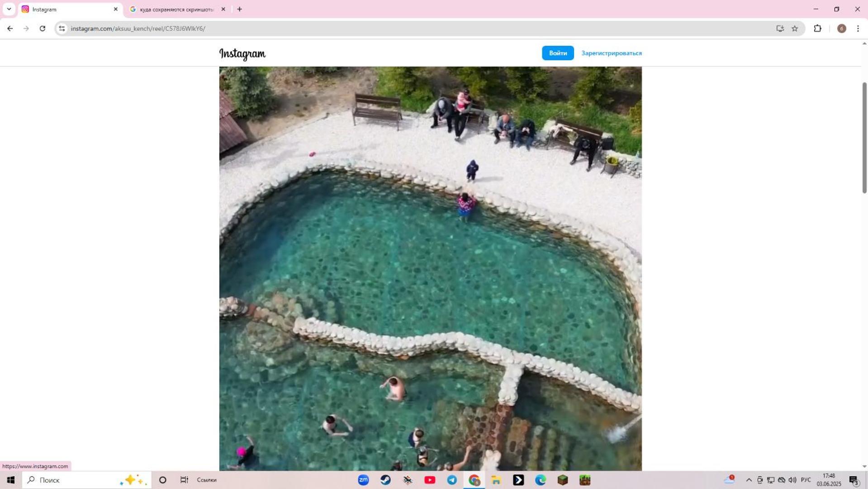This screenshot has width=868, height=489.
Task: Click the reel video of the pool
Action: (x=430, y=268)
